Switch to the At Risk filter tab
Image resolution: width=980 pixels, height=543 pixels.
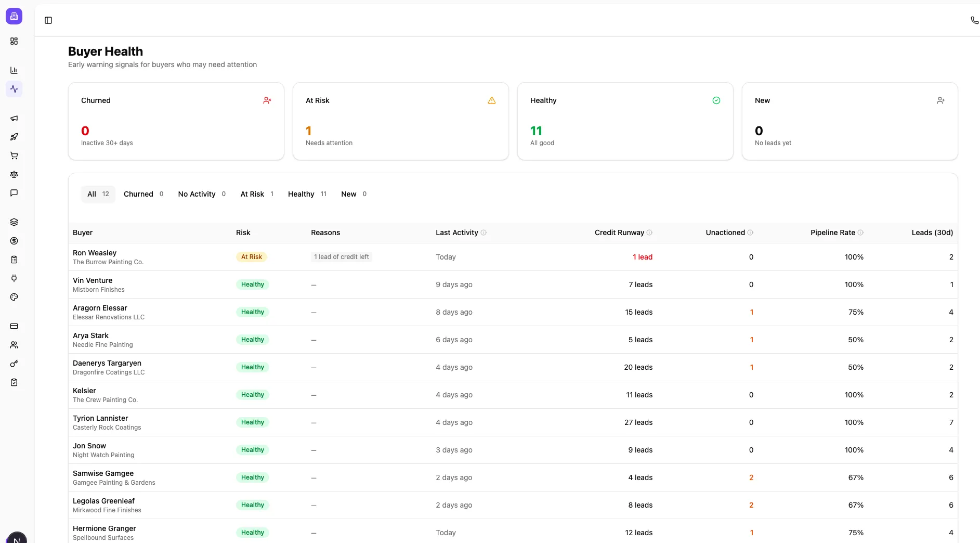point(257,193)
